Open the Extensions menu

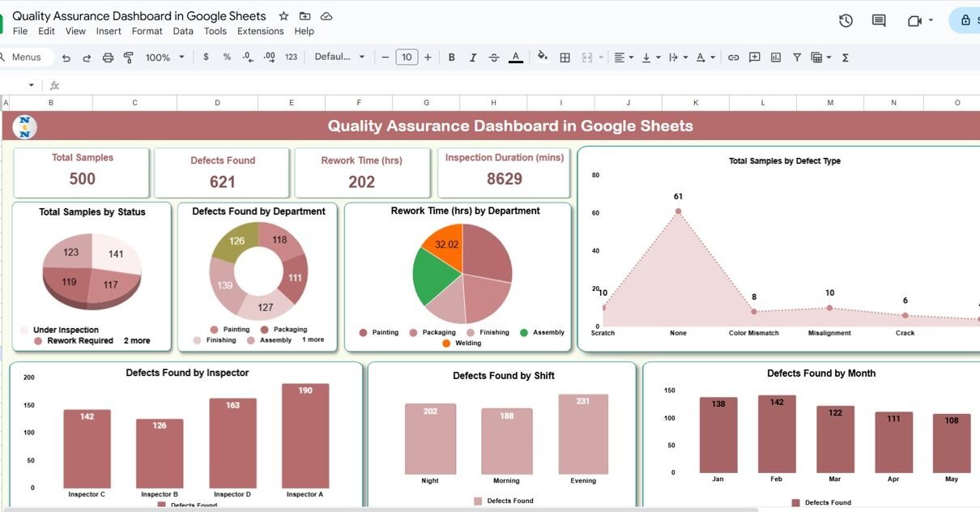(260, 32)
